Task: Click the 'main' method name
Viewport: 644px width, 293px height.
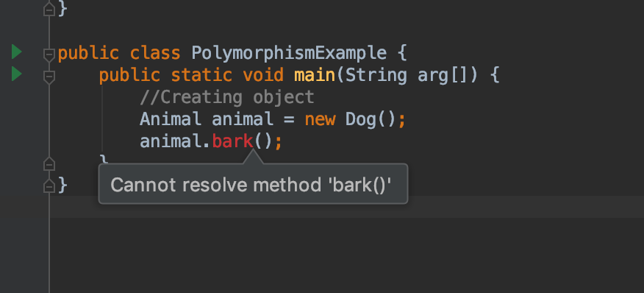Action: (x=315, y=75)
